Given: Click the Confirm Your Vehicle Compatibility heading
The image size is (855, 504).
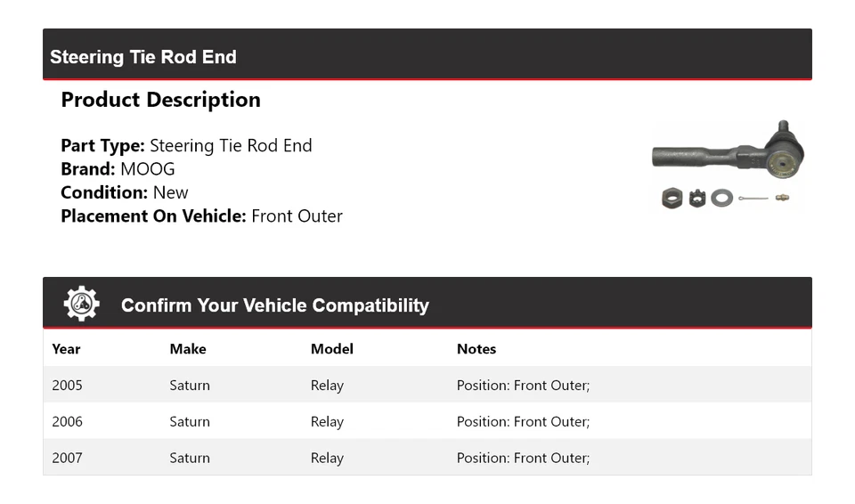Looking at the screenshot, I should (x=274, y=305).
